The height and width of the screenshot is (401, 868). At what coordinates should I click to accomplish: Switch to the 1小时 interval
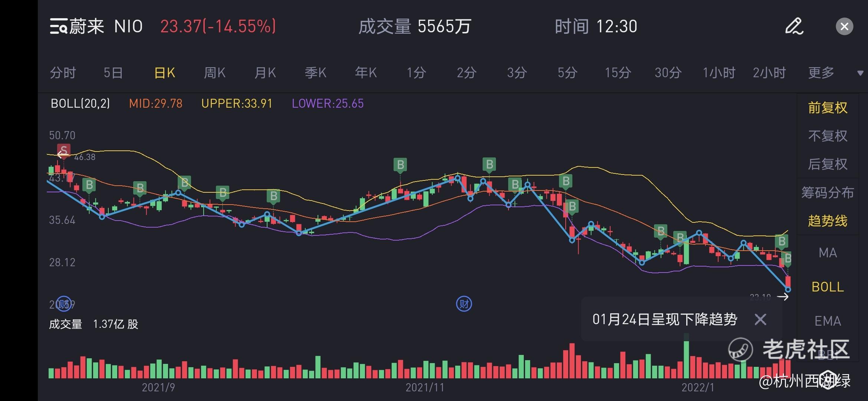719,73
